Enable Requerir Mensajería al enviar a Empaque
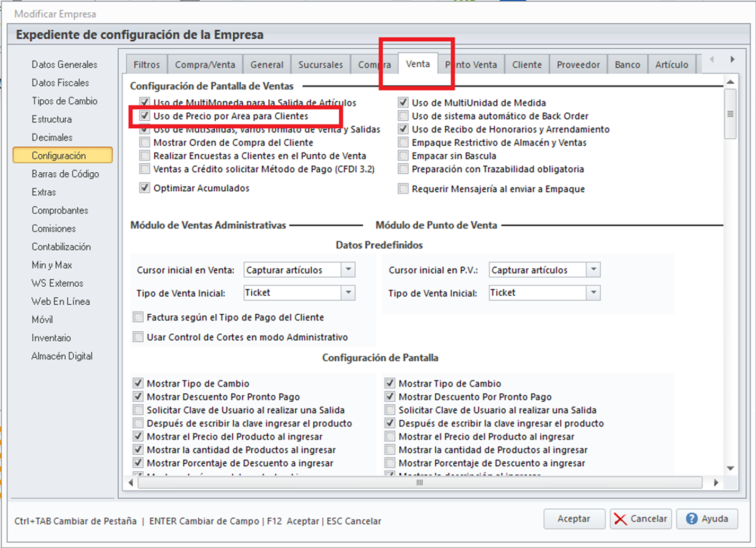 click(403, 189)
